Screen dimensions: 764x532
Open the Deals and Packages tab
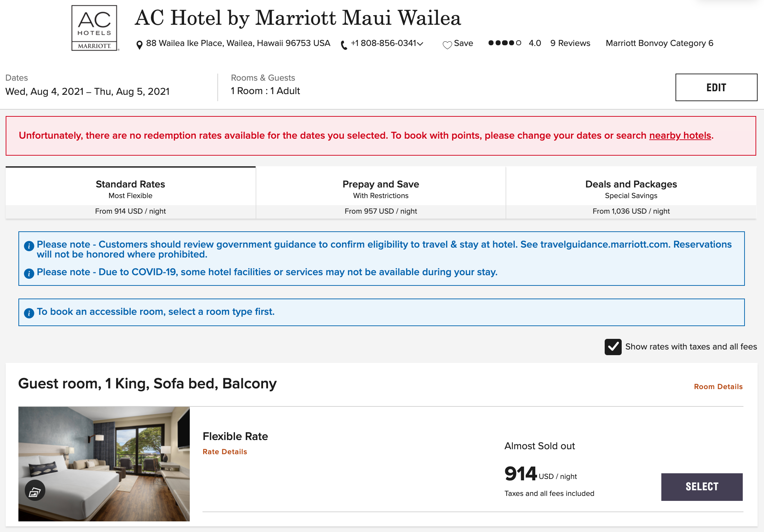tap(631, 193)
